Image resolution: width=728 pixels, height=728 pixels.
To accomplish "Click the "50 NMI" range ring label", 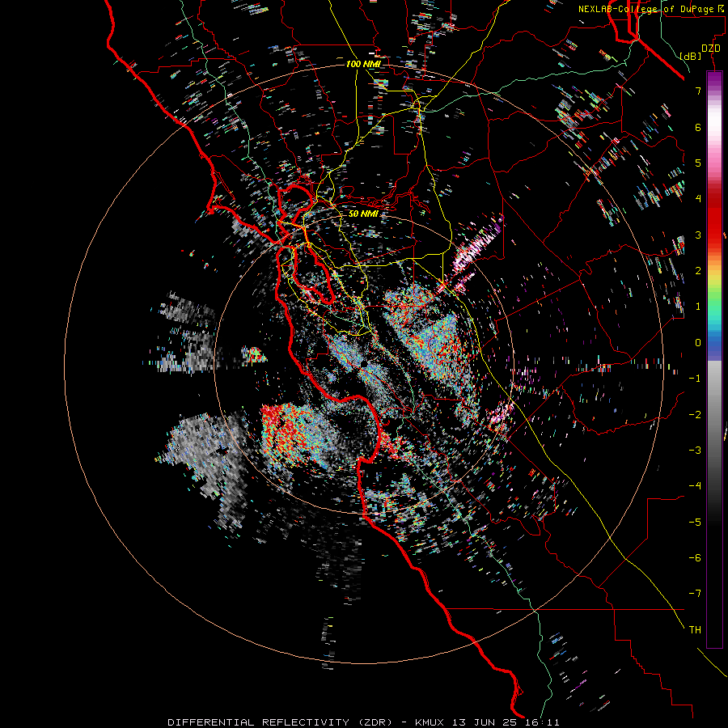I will (x=363, y=214).
